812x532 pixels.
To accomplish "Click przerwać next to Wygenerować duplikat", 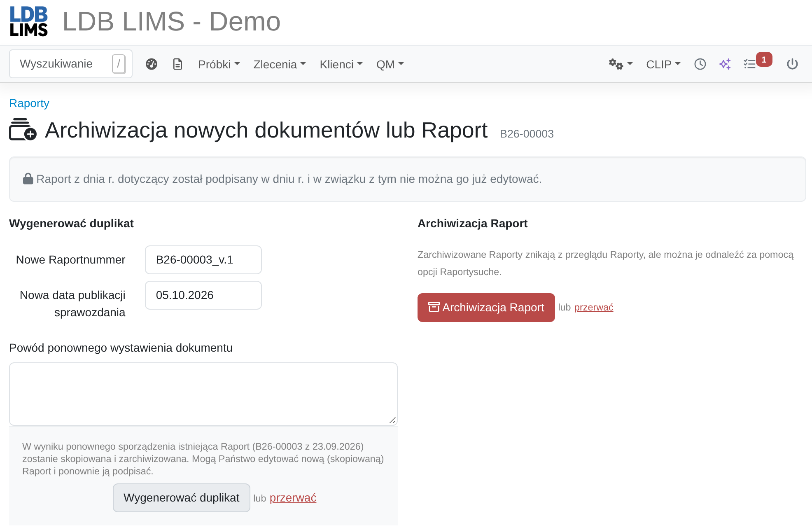I will [x=293, y=498].
